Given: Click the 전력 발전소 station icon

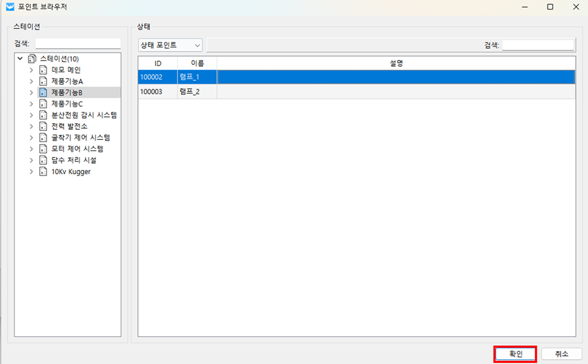Looking at the screenshot, I should (x=43, y=126).
